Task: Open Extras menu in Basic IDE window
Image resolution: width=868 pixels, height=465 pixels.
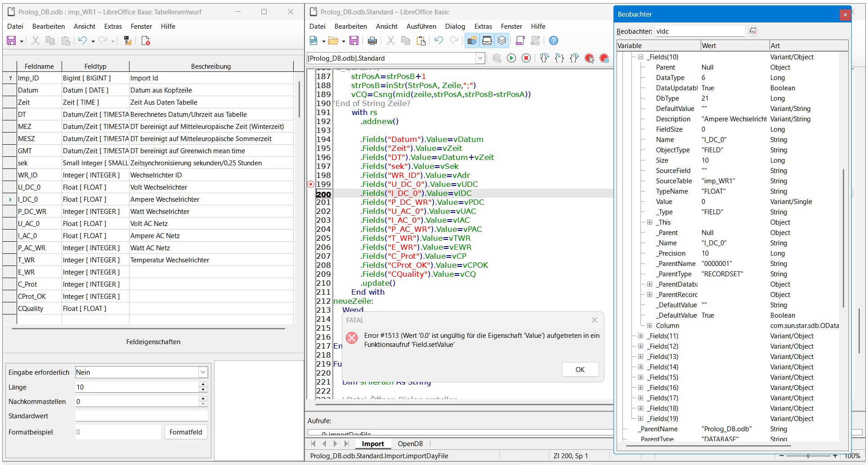Action: click(x=483, y=27)
